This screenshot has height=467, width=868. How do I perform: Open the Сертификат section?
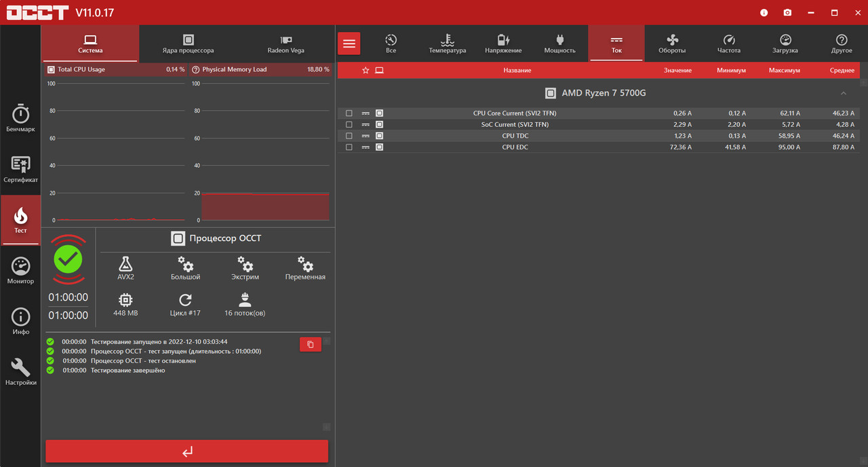20,170
